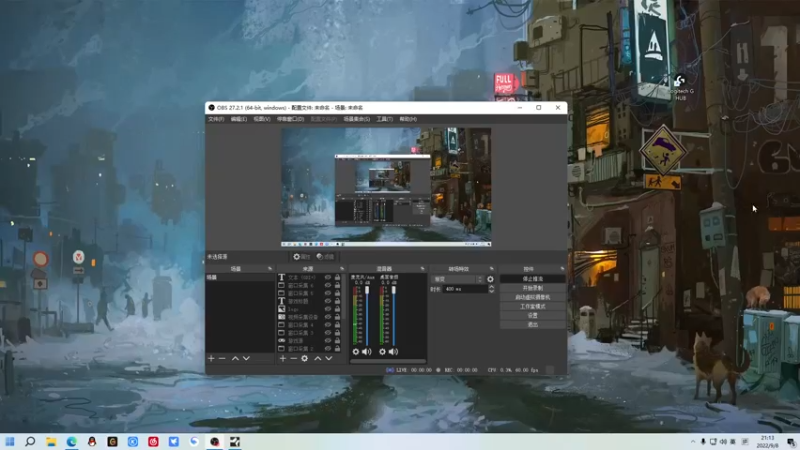
Task: Open the 停靠窗口(D) menu
Action: pos(290,119)
